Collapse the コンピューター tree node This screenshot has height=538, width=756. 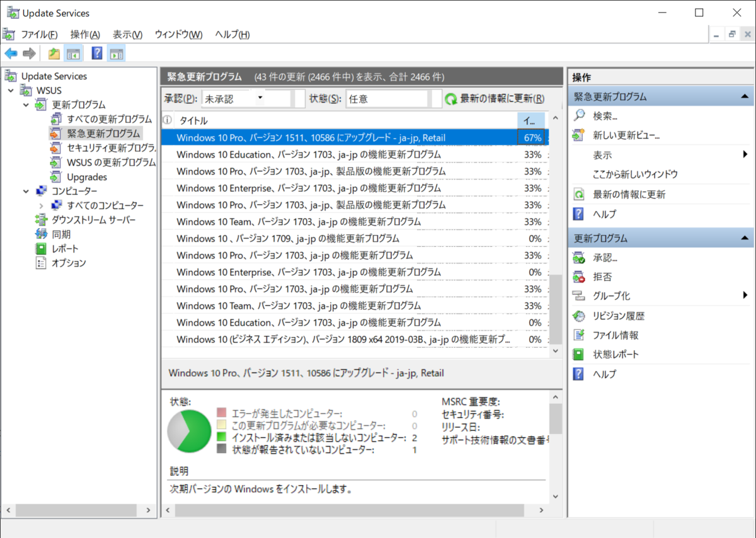pos(26,191)
